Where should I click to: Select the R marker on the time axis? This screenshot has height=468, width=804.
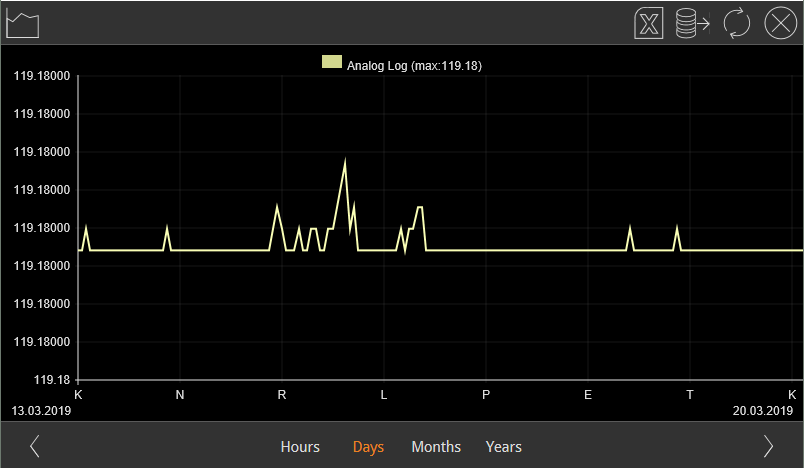282,395
